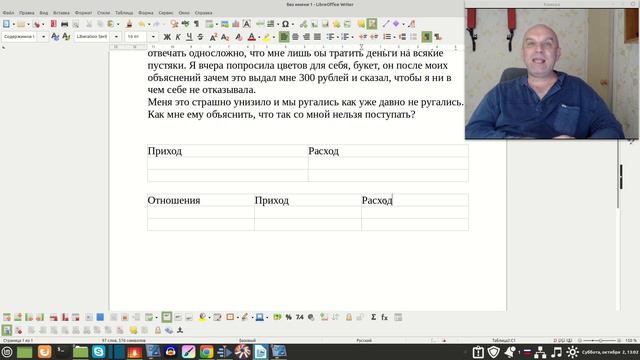Expand the font size dropdown arrow

(x=153, y=37)
